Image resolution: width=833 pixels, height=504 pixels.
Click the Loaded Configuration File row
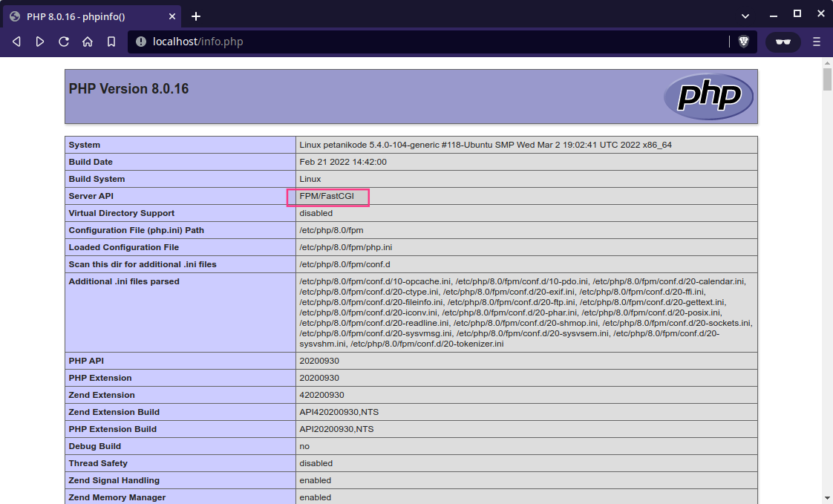click(x=123, y=247)
